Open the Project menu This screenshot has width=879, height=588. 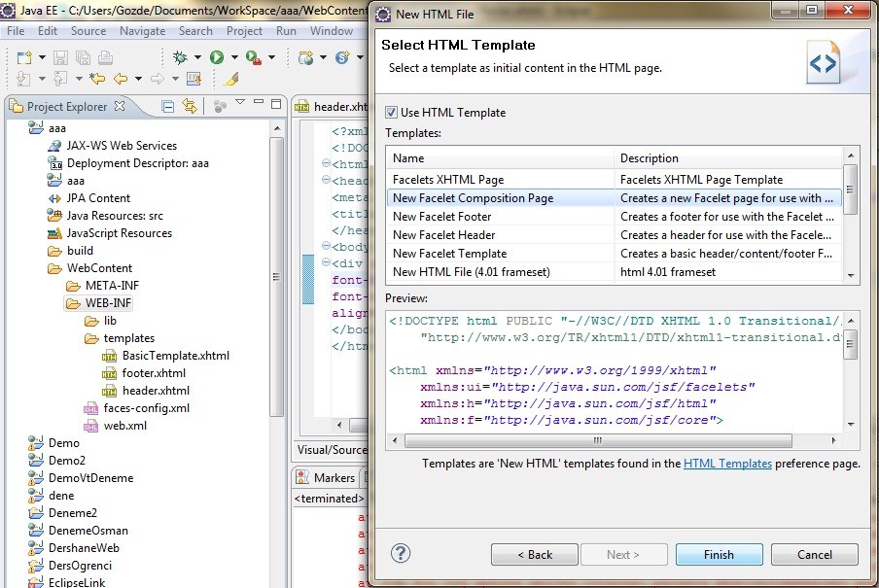tap(244, 31)
